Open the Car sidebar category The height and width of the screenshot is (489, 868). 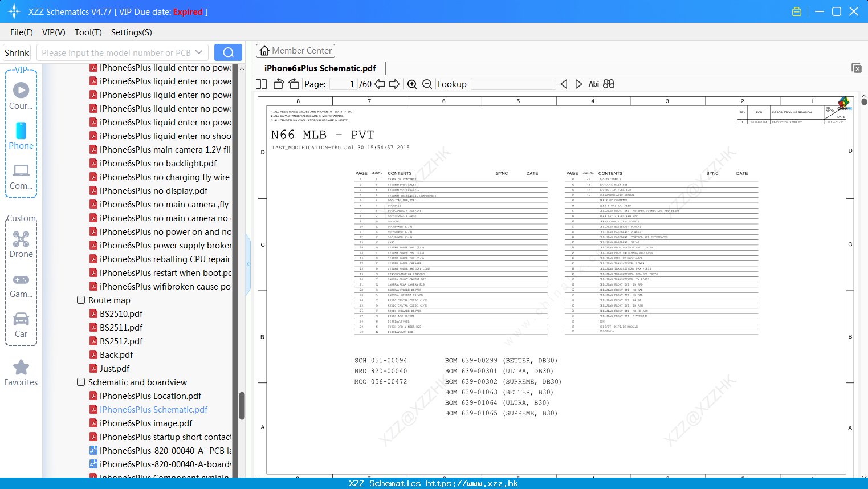click(21, 325)
